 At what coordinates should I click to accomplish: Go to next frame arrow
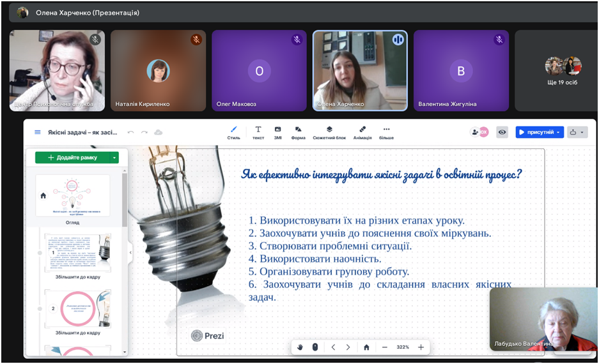pos(348,347)
